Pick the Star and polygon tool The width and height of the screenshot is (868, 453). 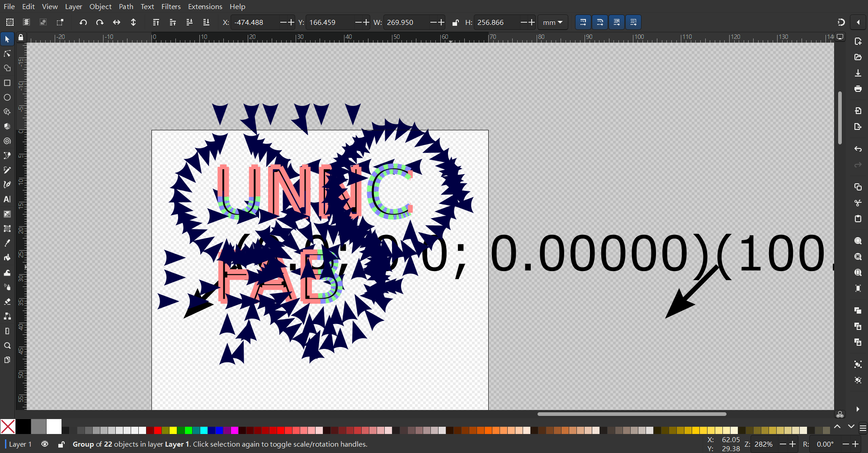tap(7, 112)
